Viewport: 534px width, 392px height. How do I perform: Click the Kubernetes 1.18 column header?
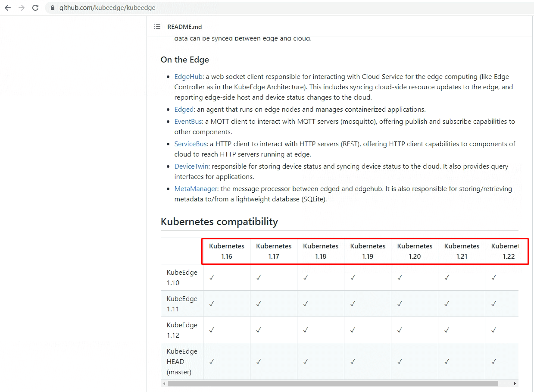[x=321, y=251]
